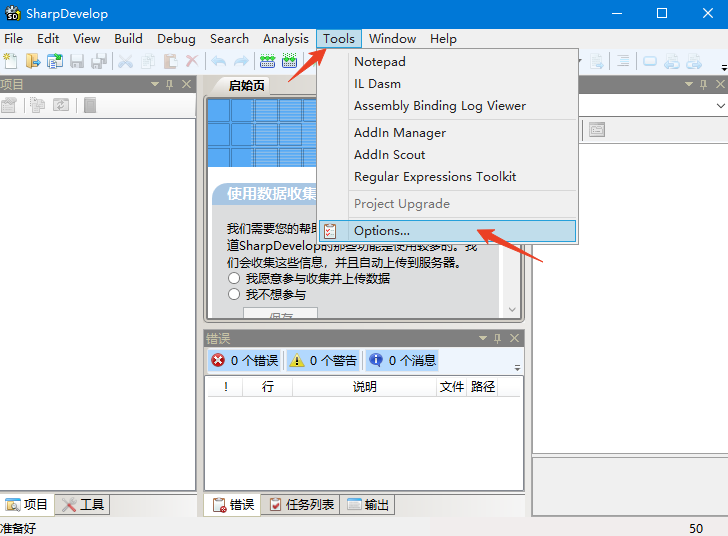This screenshot has width=728, height=536.
Task: Click the rounded rectangle bookmark toolbar icon
Action: [650, 61]
